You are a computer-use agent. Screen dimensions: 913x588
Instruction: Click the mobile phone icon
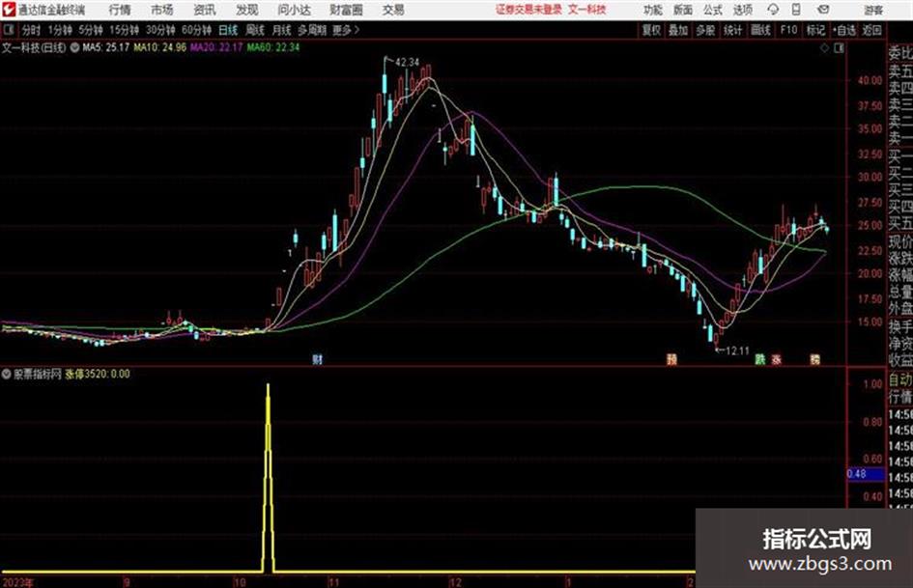[x=796, y=10]
